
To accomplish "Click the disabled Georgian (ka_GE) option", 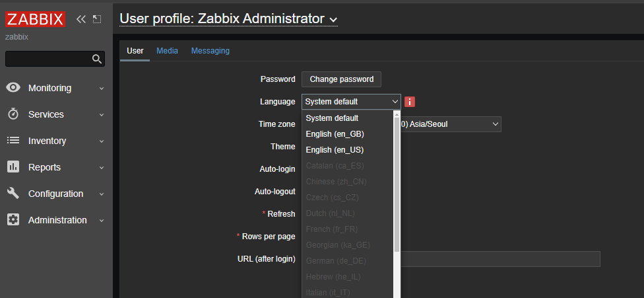I will (348, 245).
